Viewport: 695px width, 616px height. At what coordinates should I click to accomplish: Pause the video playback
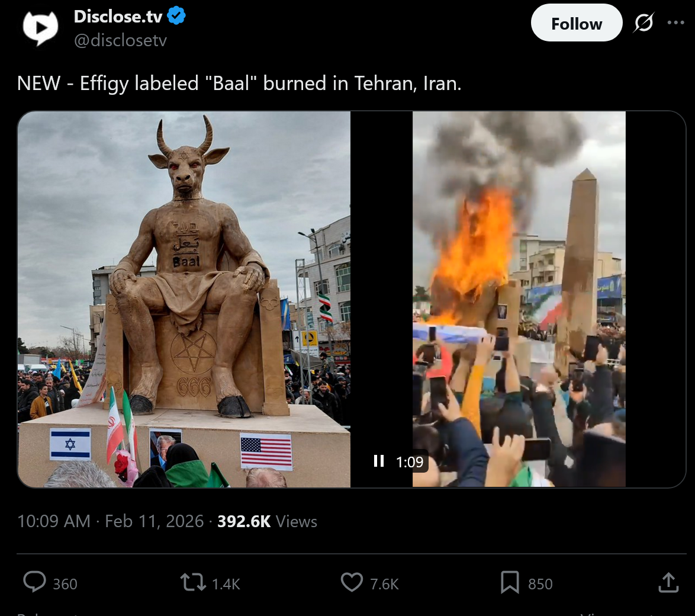[x=378, y=461]
